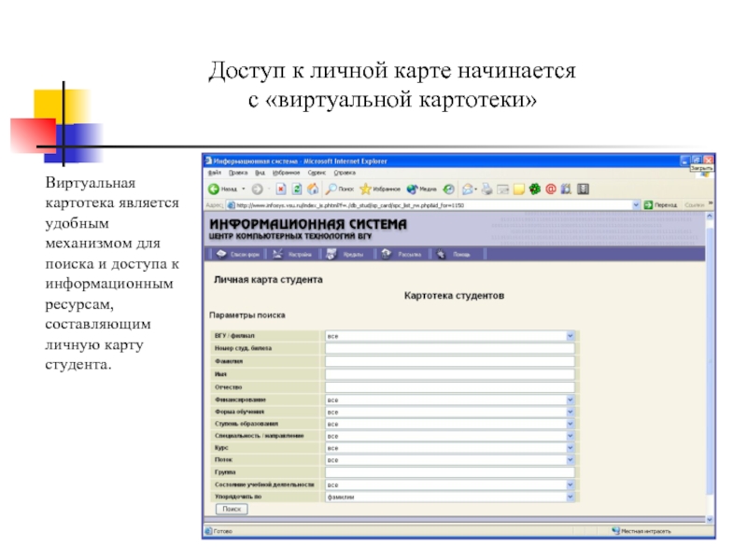Image resolution: width=747 pixels, height=560 pixels.
Task: Expand the Курс dropdown
Action: coord(570,448)
